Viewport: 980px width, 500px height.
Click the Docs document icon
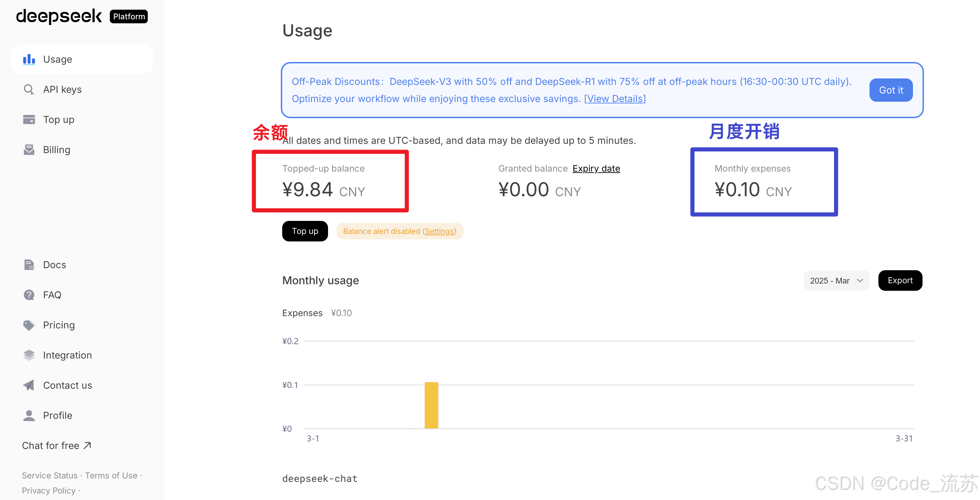(x=29, y=265)
